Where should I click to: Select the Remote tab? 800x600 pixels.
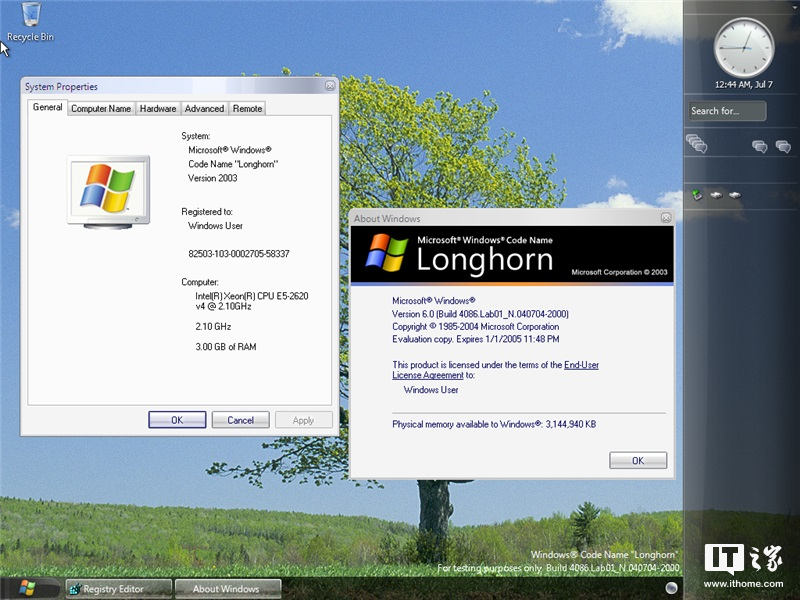click(247, 109)
